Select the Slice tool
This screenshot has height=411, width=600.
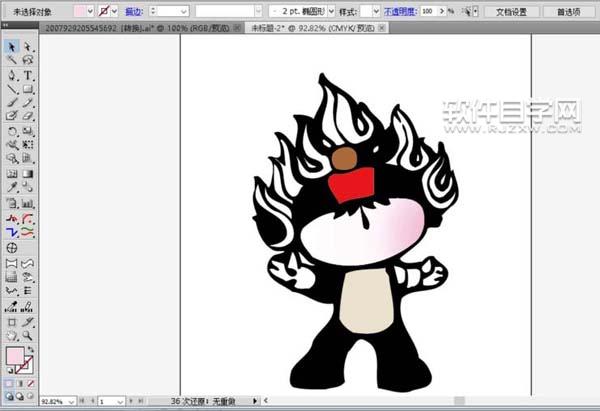(x=27, y=322)
